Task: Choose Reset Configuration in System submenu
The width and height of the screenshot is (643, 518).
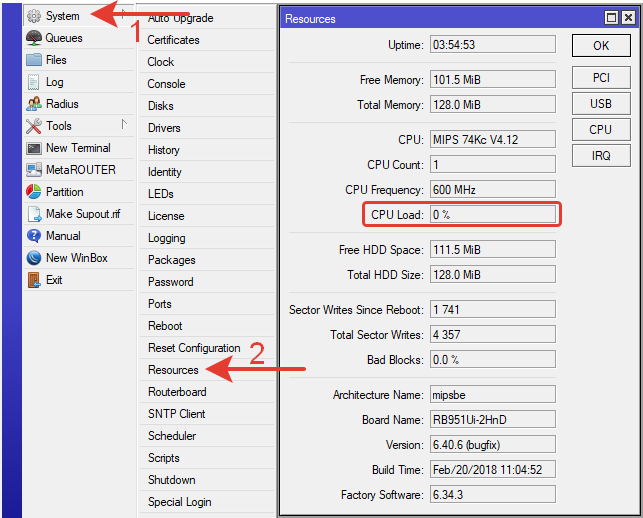Action: 207,348
